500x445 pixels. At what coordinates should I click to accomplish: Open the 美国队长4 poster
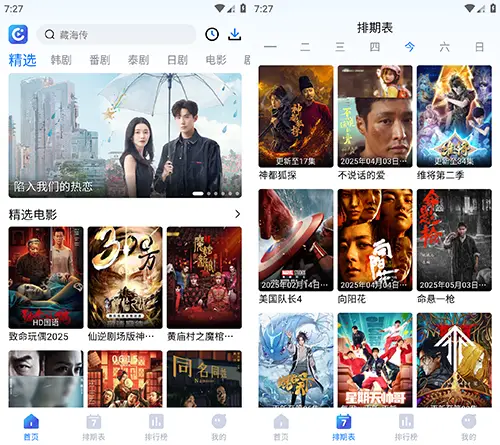296,240
